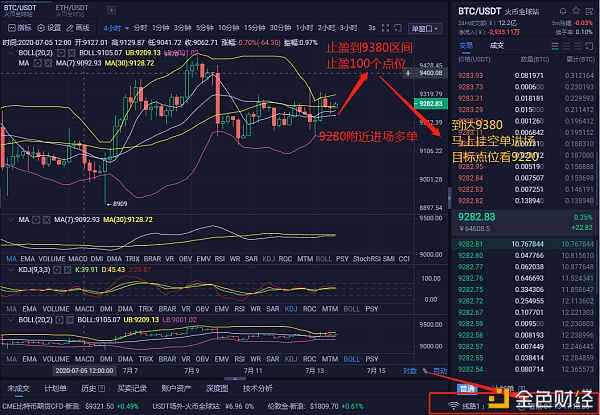Open the 计划单 tab at bottom
Image resolution: width=600 pixels, height=415 pixels.
(55, 389)
